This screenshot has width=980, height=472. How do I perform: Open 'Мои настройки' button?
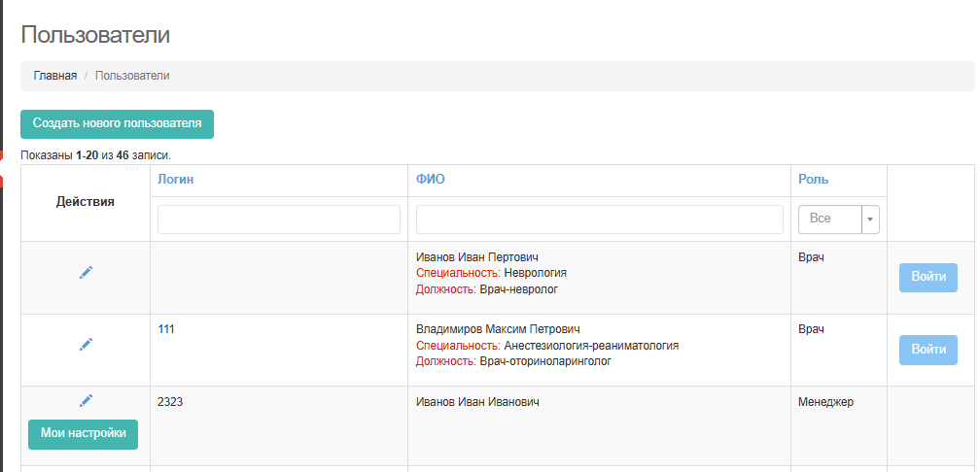point(84,434)
